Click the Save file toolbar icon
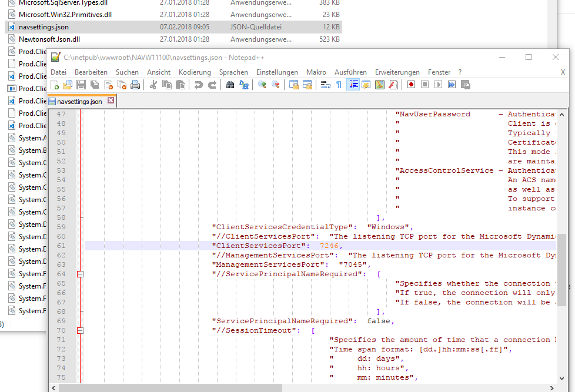The height and width of the screenshot is (392, 575). (x=82, y=85)
